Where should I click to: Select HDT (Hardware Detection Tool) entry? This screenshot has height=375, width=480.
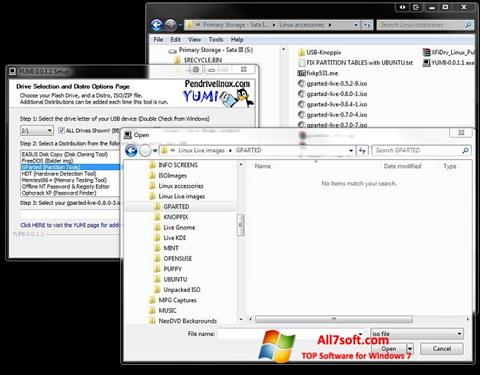[x=59, y=174]
